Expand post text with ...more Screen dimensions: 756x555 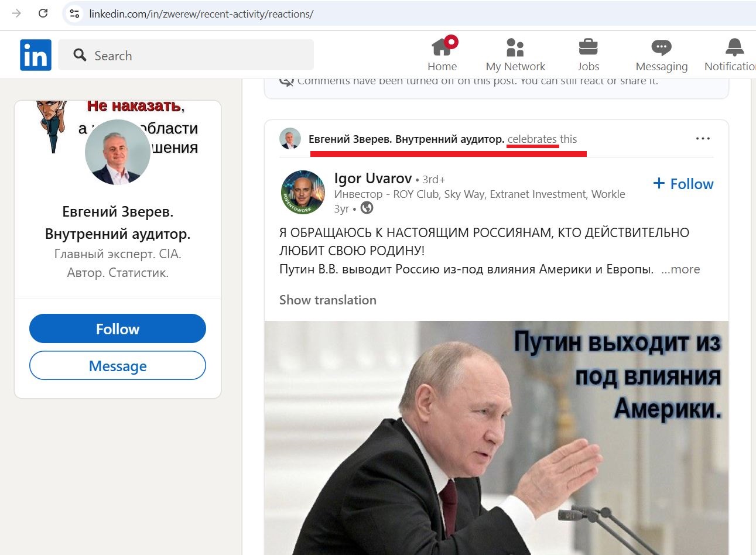click(x=680, y=269)
